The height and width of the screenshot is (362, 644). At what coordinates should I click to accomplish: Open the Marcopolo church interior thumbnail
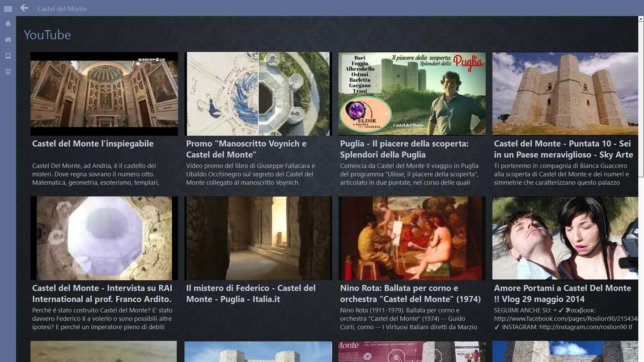click(x=104, y=94)
